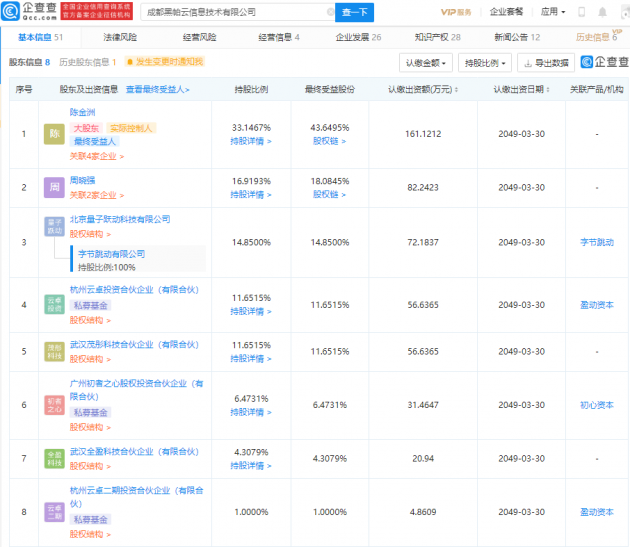Click the 周 avatar for 周晓强

(x=54, y=187)
